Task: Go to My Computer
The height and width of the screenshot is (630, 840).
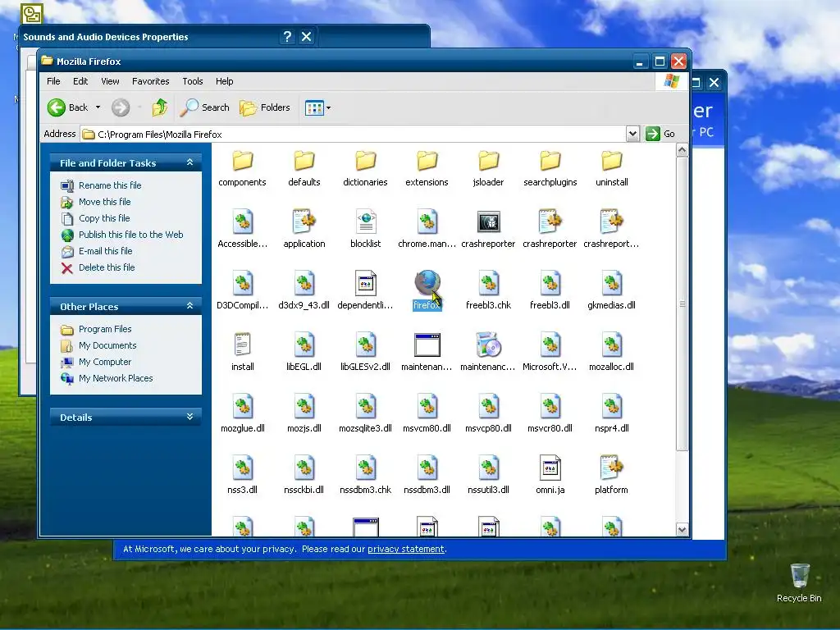Action: tap(105, 362)
